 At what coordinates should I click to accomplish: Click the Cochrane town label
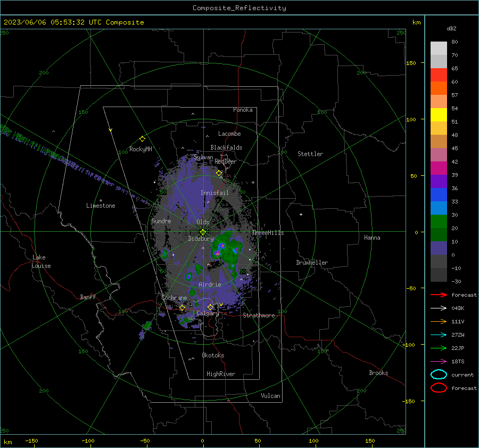174,298
